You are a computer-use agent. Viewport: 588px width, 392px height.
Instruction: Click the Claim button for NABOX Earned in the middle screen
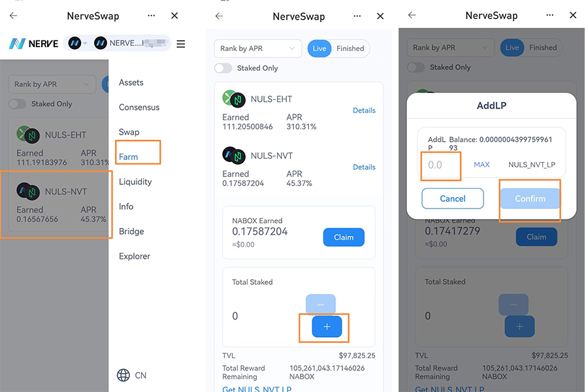tap(344, 237)
